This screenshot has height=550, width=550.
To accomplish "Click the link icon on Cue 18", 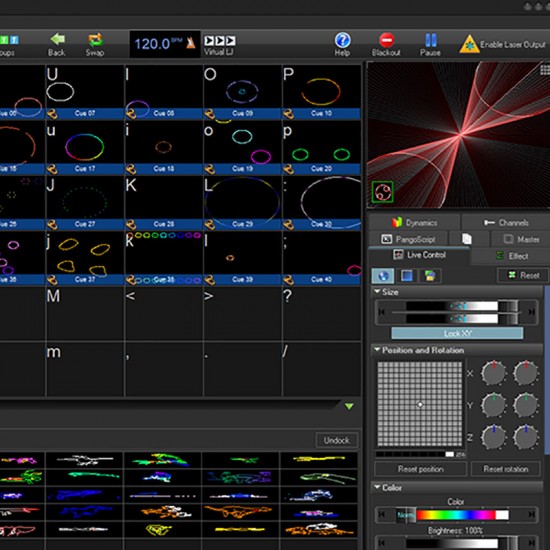I will coord(131,169).
